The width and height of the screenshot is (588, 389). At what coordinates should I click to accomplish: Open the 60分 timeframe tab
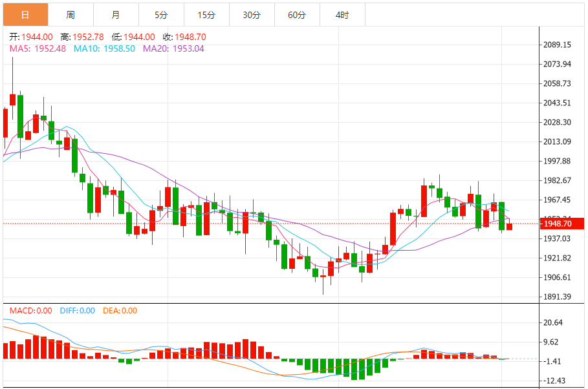coord(297,15)
